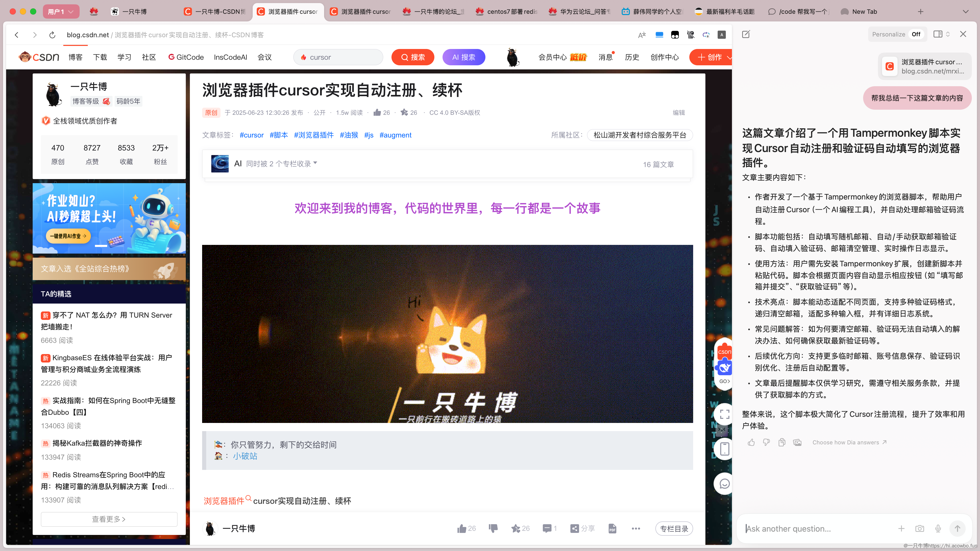This screenshot has height=551, width=980.
Task: Copy the Dia answer text
Action: point(782,442)
